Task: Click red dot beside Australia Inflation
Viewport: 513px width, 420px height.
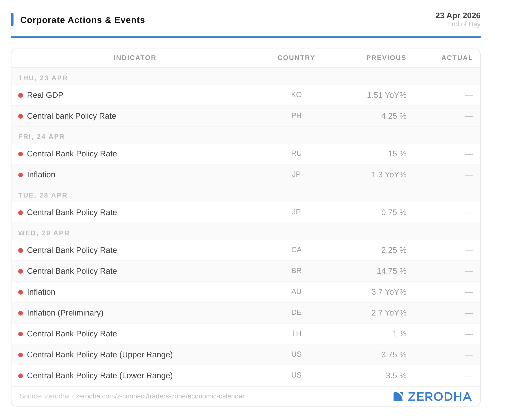Action: [x=21, y=292]
